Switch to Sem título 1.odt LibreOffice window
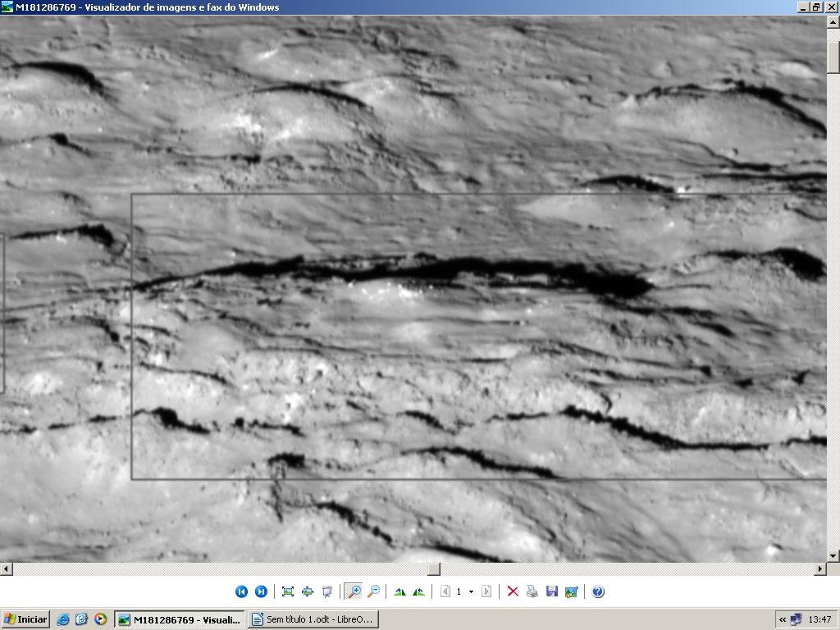Screen dimensions: 840x630 (x=313, y=619)
